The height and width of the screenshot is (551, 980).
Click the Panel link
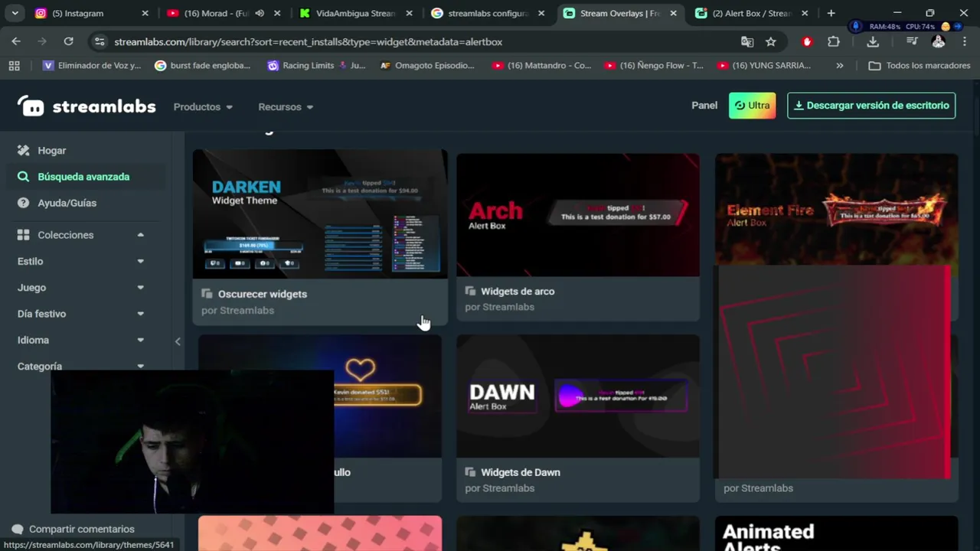click(x=704, y=106)
